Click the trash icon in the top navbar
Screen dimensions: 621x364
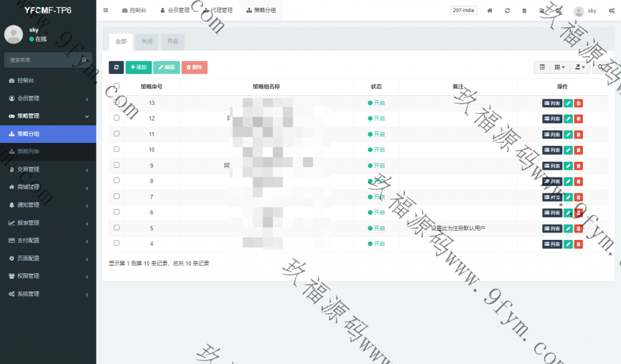click(524, 11)
